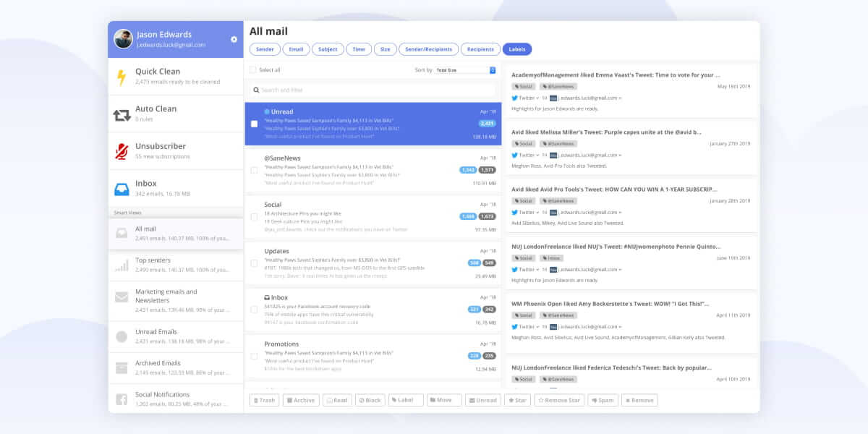Expand Twitter sender dropdown in WM Phoenix email

(537, 327)
